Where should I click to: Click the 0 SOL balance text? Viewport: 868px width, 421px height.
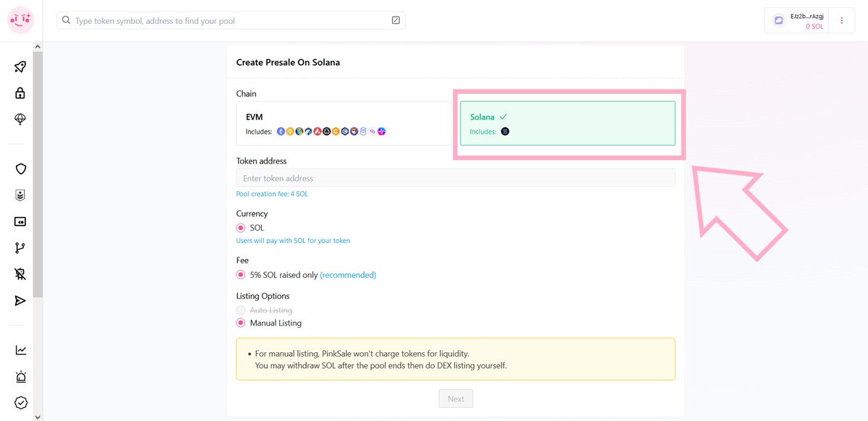pyautogui.click(x=814, y=27)
